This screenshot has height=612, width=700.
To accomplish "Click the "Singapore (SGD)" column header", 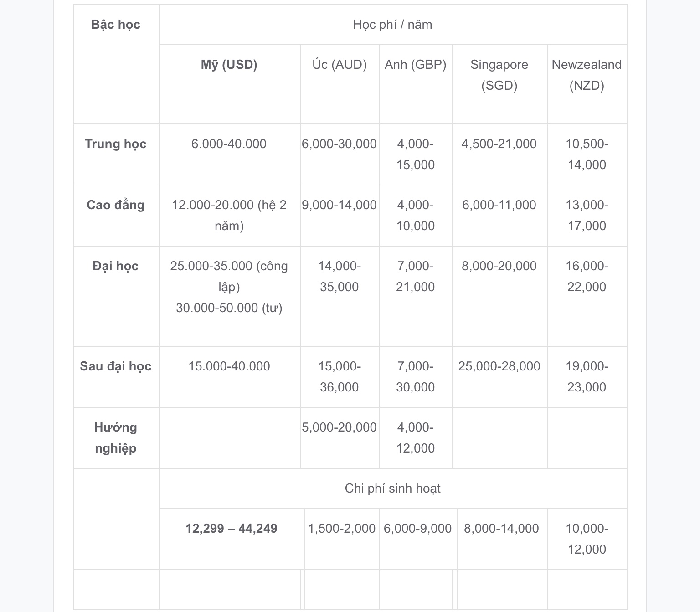I will (x=499, y=75).
